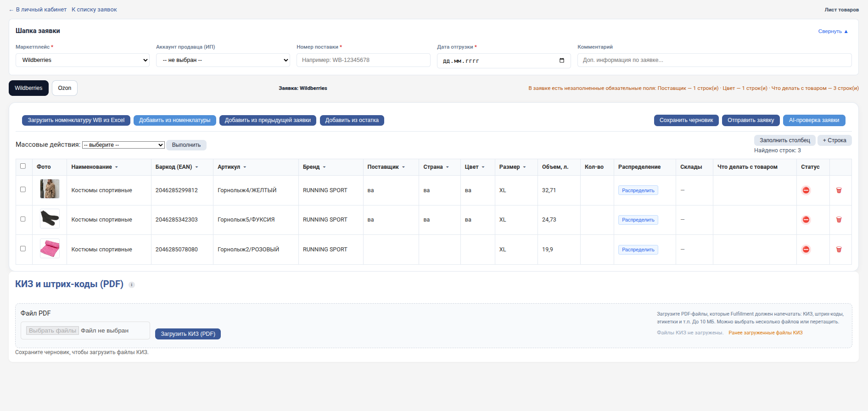Image resolution: width=868 pixels, height=411 pixels.
Task: Click red status icon in Горнолыж2/РОЗОВЫЙ row
Action: click(806, 250)
